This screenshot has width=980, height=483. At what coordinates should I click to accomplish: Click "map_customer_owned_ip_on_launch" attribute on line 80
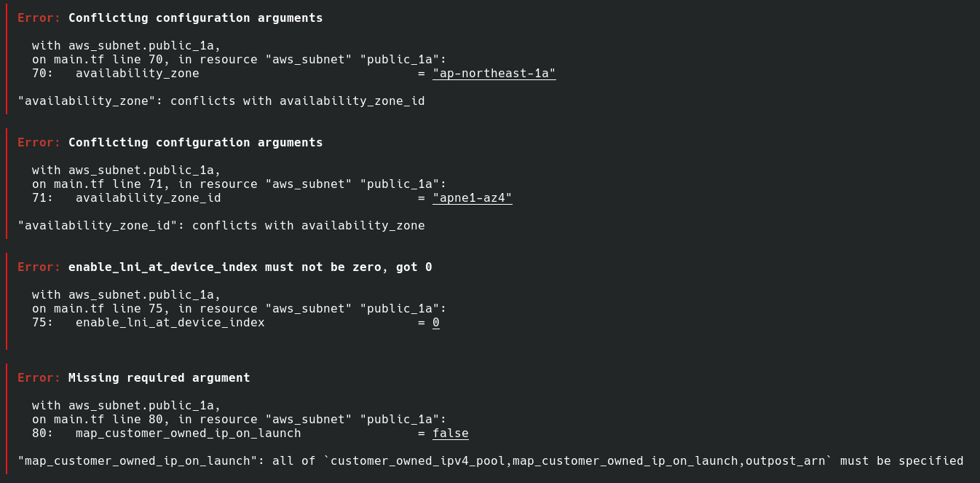[x=189, y=433]
